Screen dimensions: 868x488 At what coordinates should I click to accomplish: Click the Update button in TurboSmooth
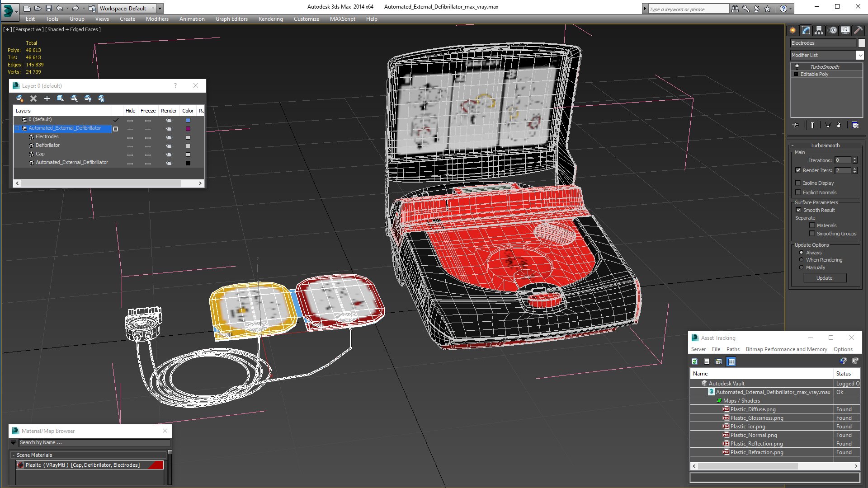pos(824,278)
